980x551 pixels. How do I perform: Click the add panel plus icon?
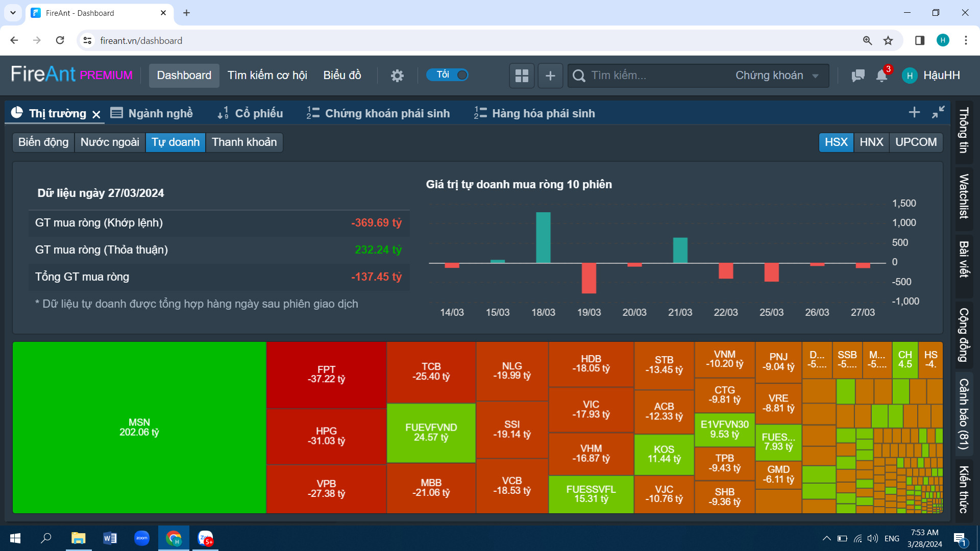pos(914,113)
